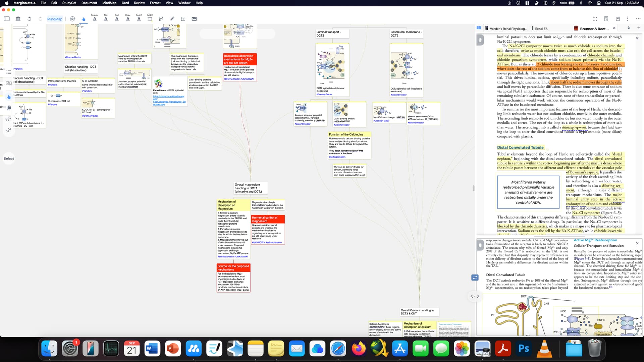The height and width of the screenshot is (362, 644).
Task: Choose the IMG.E rectangle selection tool
Action: click(x=150, y=19)
